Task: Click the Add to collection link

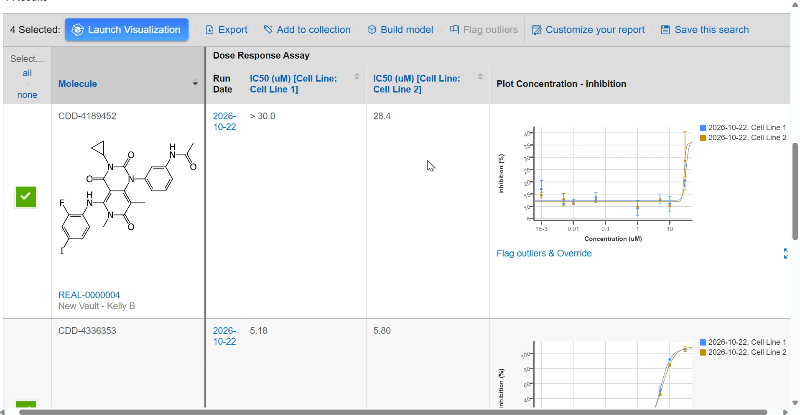Action: click(x=313, y=30)
